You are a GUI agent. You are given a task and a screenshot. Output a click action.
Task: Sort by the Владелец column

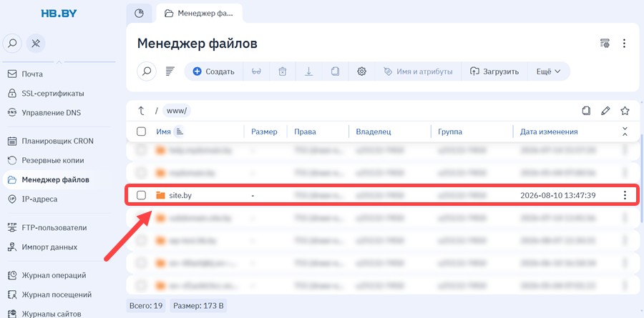[374, 131]
